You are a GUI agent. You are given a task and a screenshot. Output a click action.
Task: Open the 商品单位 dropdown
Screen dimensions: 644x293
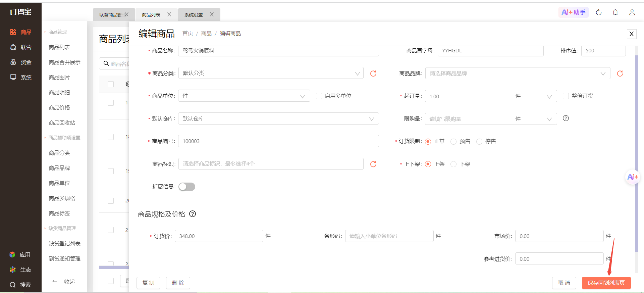pyautogui.click(x=244, y=96)
